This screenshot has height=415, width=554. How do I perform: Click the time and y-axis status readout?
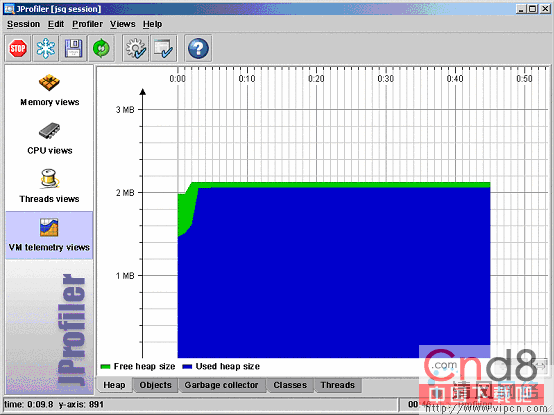(54, 404)
